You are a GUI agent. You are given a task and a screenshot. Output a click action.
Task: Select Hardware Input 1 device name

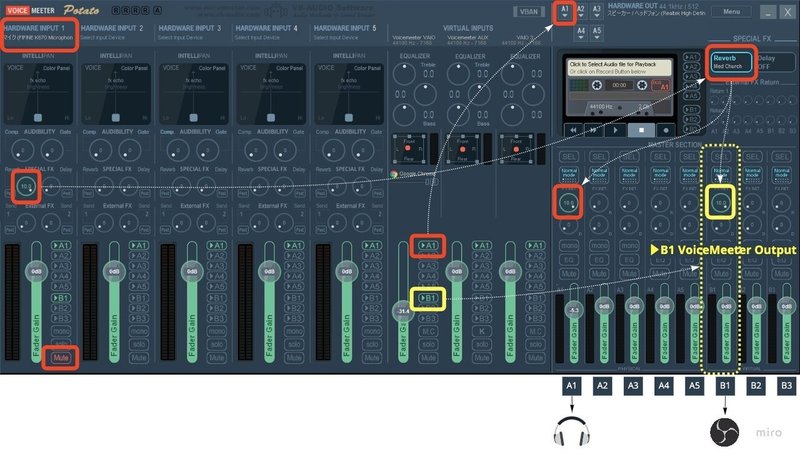[39, 38]
